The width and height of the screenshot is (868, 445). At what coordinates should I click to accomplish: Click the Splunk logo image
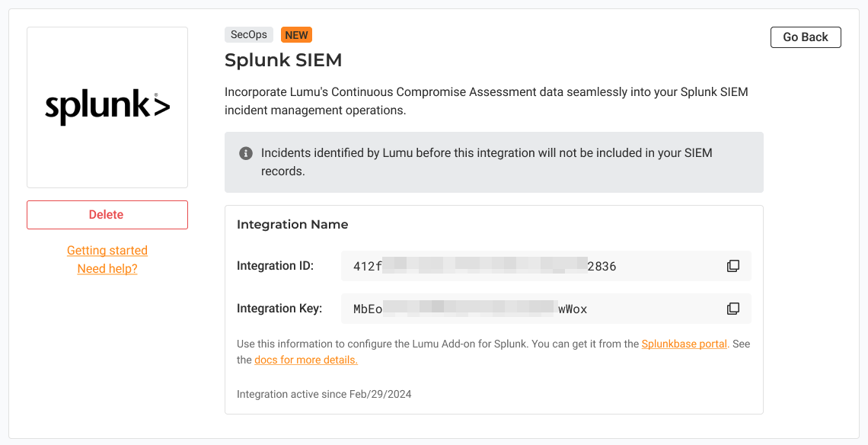[107, 107]
